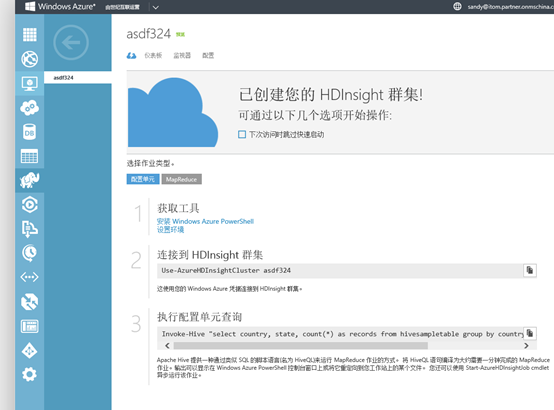Image resolution: width=554 pixels, height=410 pixels.
Task: Copy the Invoke-Hive command
Action: click(530, 333)
